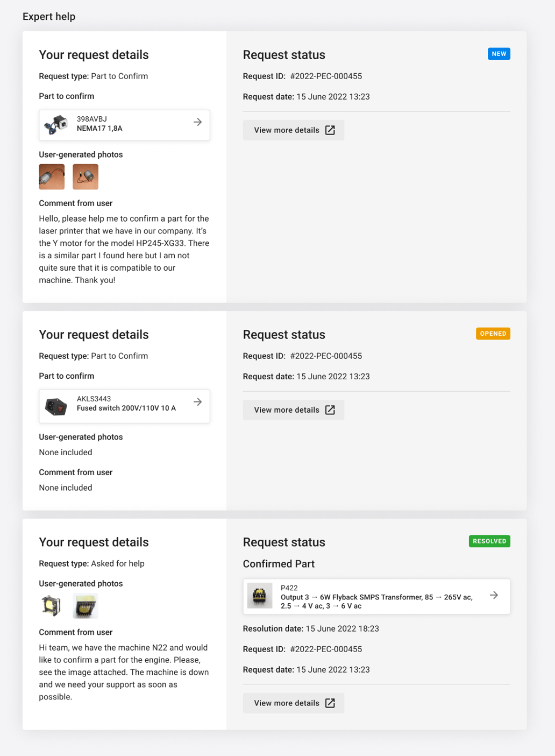Click external link icon on first View more details
The image size is (555, 756).
[x=330, y=130]
